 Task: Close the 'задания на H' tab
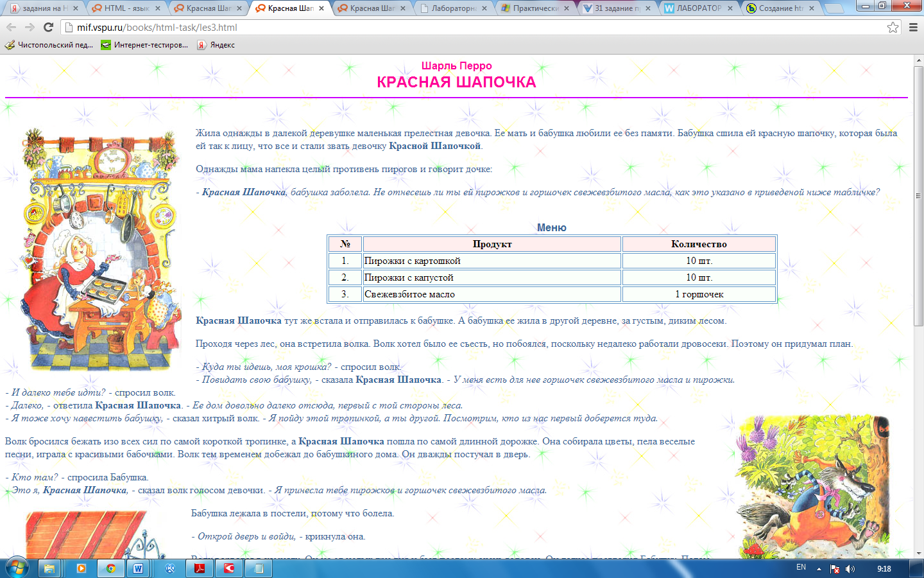pos(76,8)
